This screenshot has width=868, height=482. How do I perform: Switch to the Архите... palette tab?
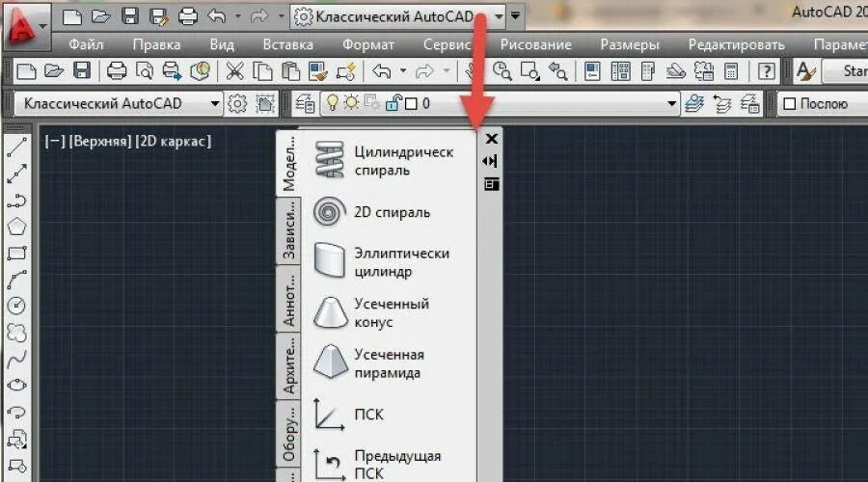pyautogui.click(x=288, y=366)
